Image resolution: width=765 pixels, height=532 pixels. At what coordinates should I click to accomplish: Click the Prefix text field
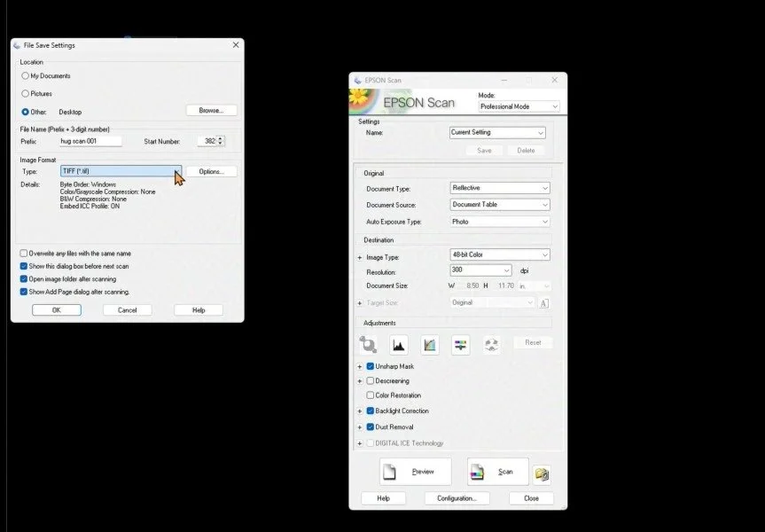[x=90, y=141]
